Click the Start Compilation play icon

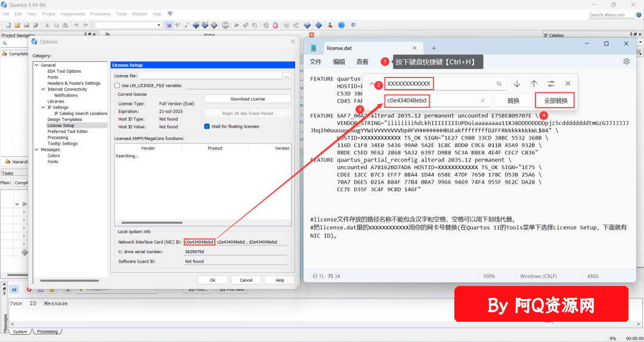[x=237, y=25]
